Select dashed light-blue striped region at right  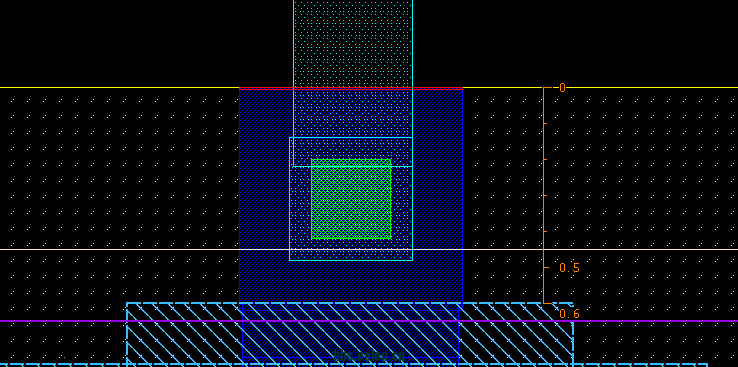(516, 334)
